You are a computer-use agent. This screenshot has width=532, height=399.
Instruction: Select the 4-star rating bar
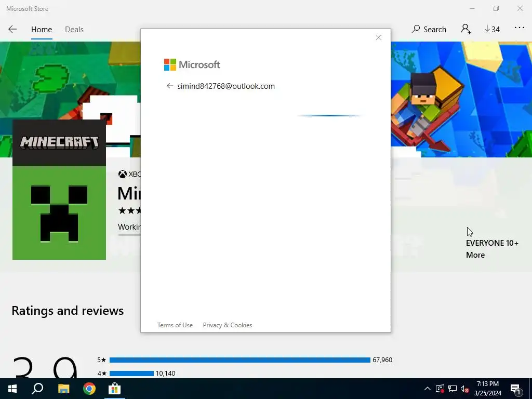click(131, 374)
